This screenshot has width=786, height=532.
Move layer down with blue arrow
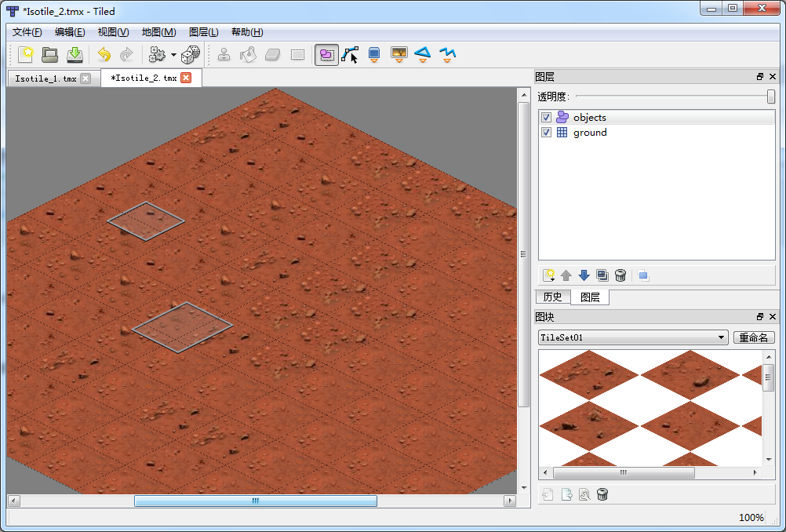(x=584, y=275)
